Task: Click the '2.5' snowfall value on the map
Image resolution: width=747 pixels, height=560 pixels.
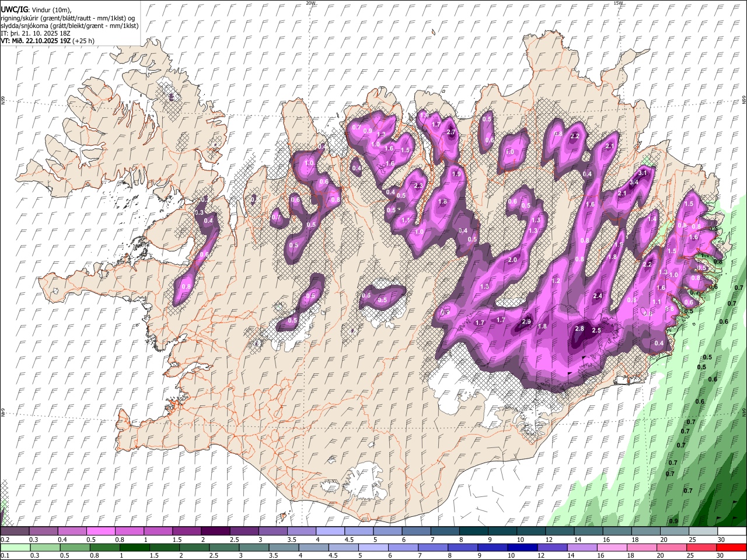Action: (x=596, y=331)
